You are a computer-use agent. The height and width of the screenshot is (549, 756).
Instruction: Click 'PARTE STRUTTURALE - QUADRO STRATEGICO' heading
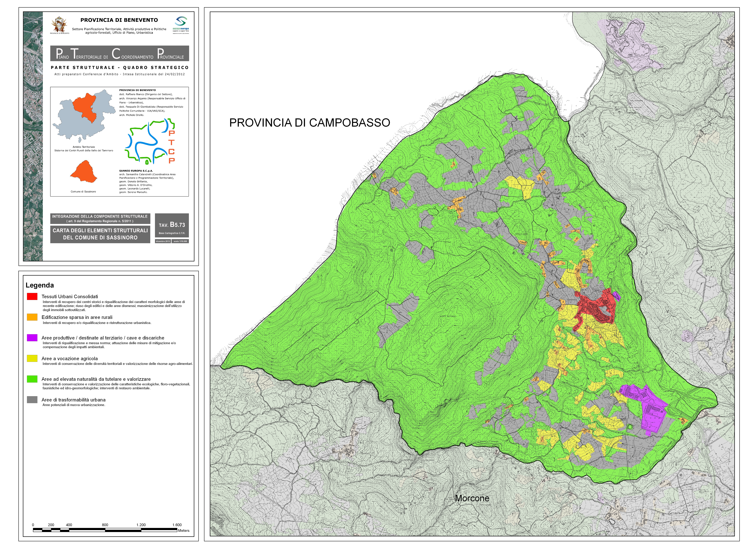tap(120, 67)
